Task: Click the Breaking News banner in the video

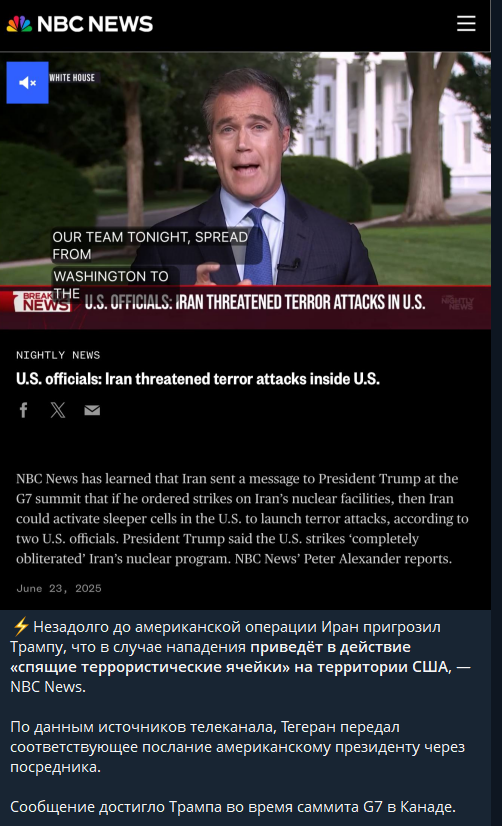Action: pyautogui.click(x=245, y=307)
